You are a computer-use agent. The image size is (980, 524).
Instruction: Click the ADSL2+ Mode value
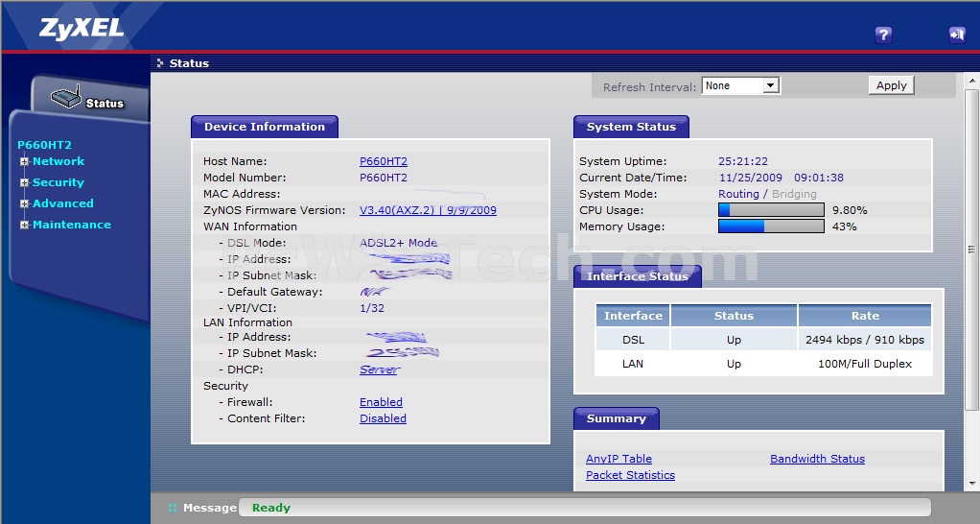click(x=398, y=243)
